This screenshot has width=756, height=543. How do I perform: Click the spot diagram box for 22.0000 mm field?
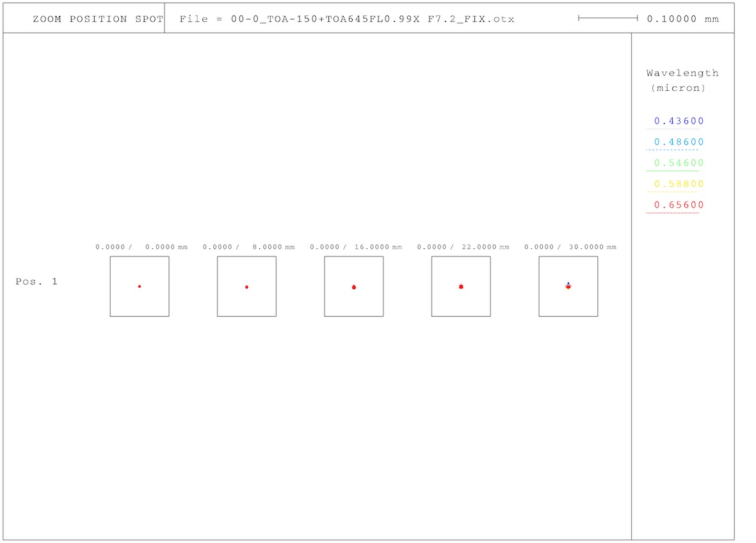click(x=461, y=286)
